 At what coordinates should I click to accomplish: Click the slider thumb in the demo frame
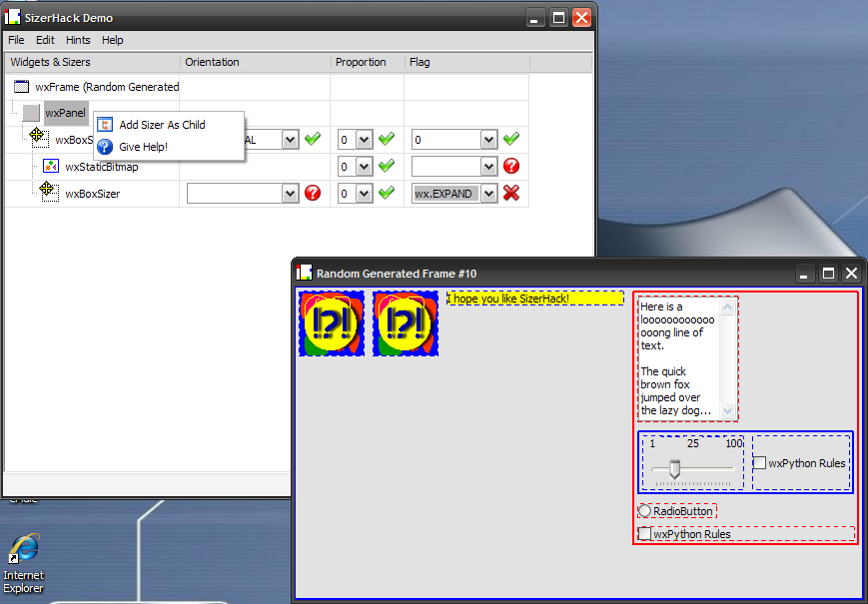[674, 468]
